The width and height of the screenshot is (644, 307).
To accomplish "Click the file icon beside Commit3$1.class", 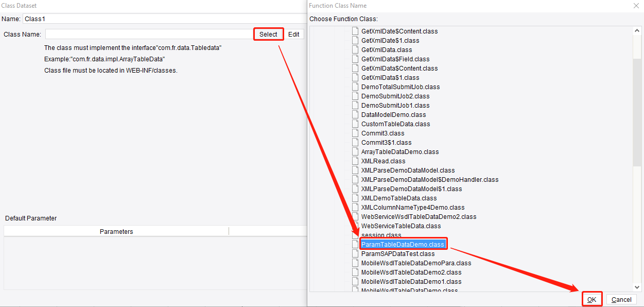I will coord(355,142).
